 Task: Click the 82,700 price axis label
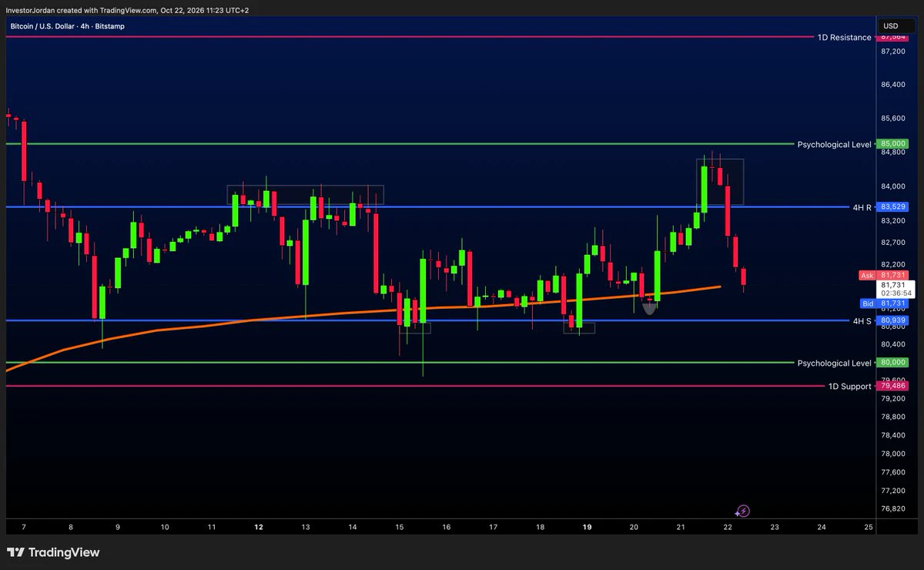(893, 243)
